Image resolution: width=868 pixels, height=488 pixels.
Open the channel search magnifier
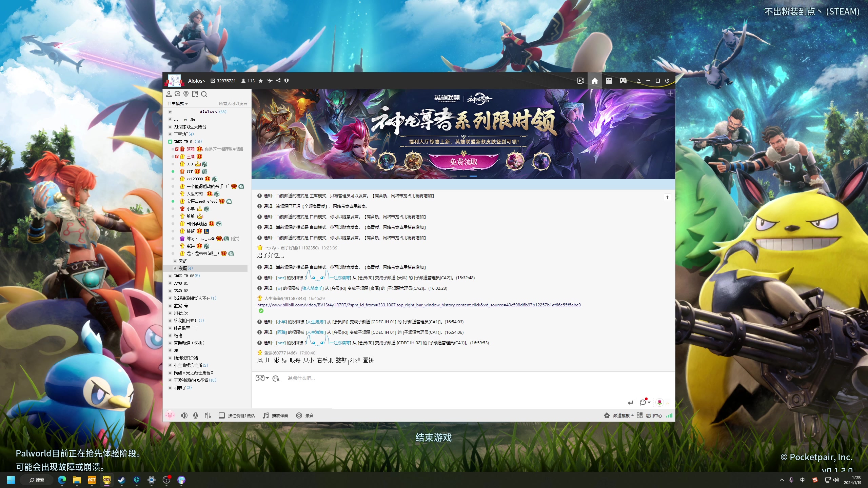tap(204, 94)
